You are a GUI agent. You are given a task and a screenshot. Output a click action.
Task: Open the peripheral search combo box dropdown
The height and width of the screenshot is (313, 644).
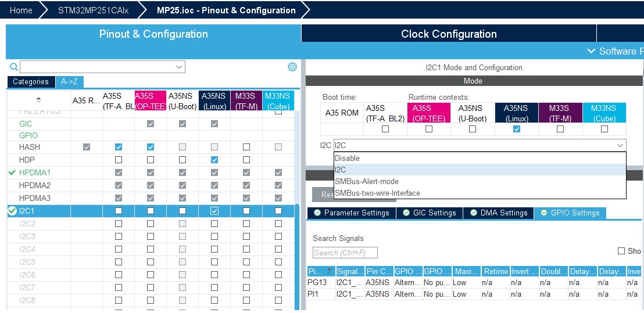[x=179, y=67]
